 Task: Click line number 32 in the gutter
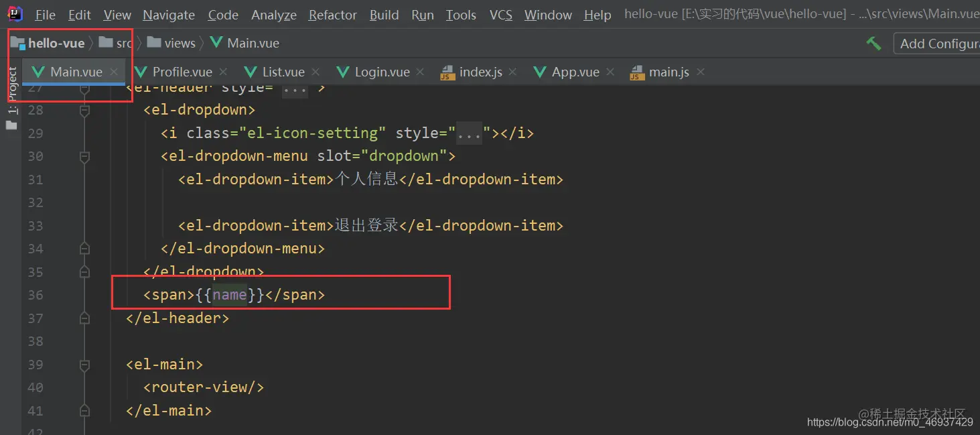tap(36, 202)
